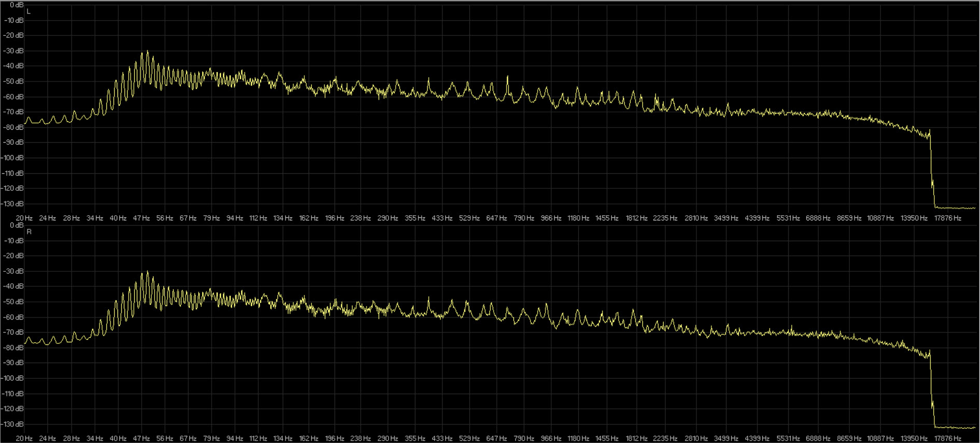Select the -130 dB label on R channel
Screen dimensions: 980x443
13,424
